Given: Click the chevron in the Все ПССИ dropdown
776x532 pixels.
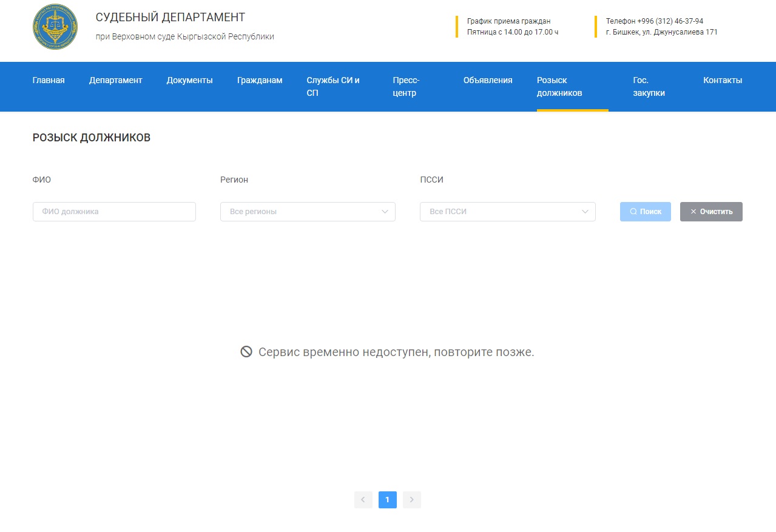Looking at the screenshot, I should point(585,212).
